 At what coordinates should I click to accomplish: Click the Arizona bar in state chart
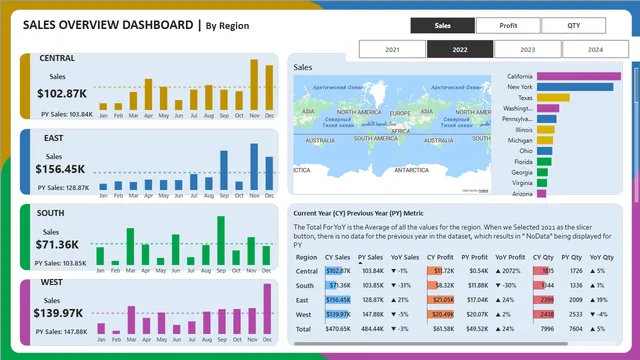click(x=542, y=193)
